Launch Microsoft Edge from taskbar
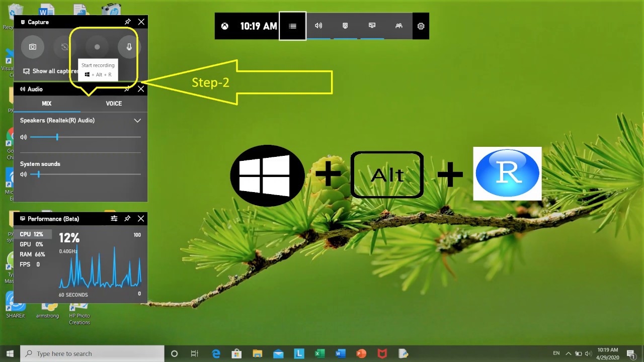Image resolution: width=644 pixels, height=362 pixels. click(216, 353)
